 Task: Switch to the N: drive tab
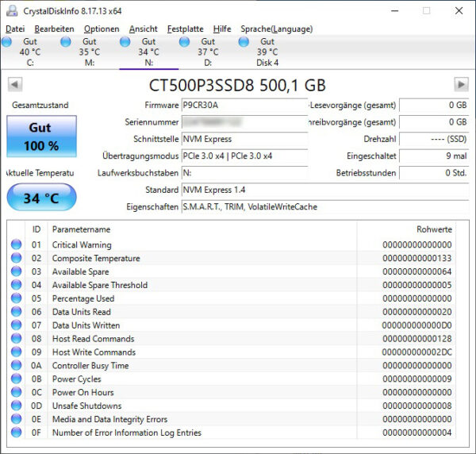[x=149, y=52]
